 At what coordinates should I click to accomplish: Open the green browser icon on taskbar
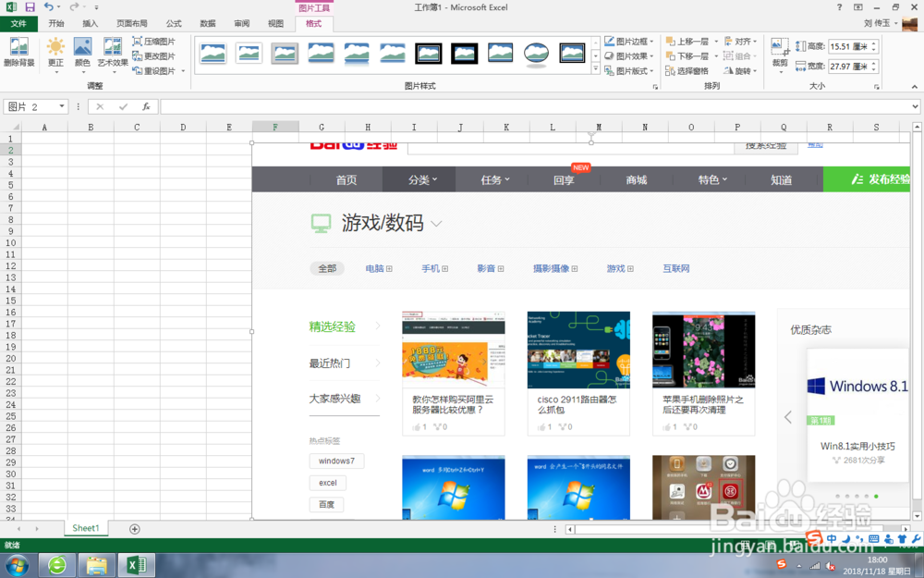[57, 566]
